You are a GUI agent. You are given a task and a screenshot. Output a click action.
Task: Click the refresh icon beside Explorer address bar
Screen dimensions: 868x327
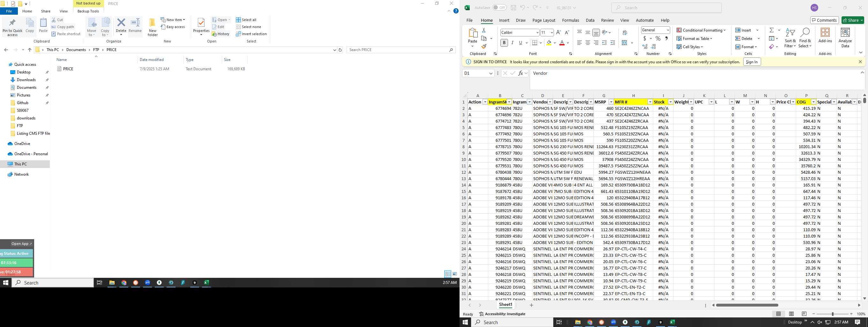click(x=340, y=50)
